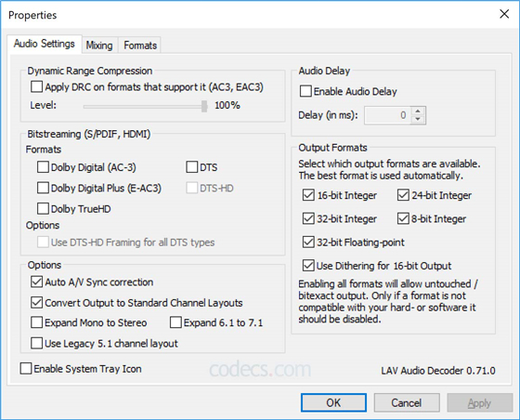Tick Enable System Tray Icon
Screen dimensions: 520x420
click(x=26, y=369)
